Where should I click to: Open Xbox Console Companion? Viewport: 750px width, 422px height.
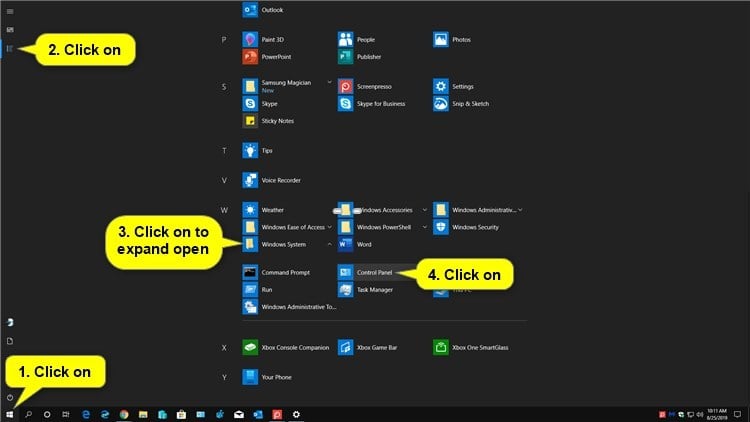point(286,347)
